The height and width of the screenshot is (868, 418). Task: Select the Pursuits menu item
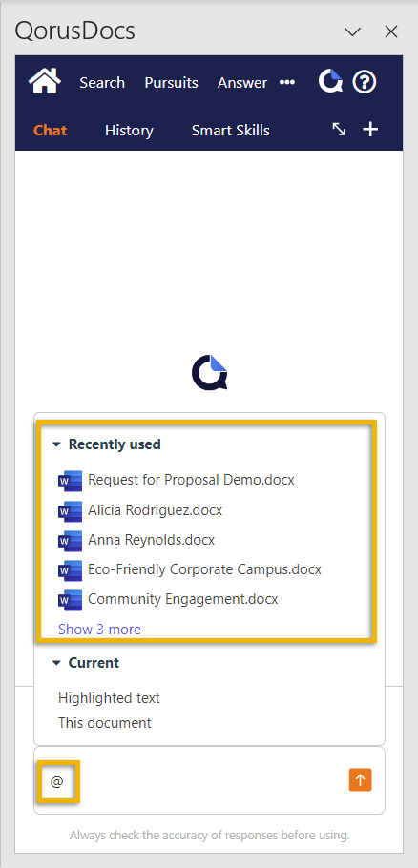point(171,83)
